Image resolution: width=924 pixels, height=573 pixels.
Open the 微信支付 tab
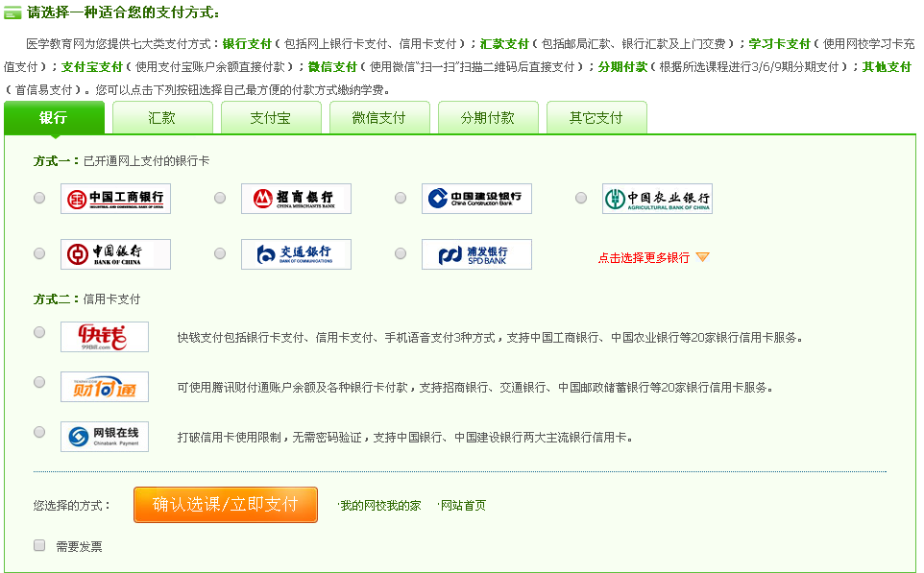pyautogui.click(x=378, y=118)
